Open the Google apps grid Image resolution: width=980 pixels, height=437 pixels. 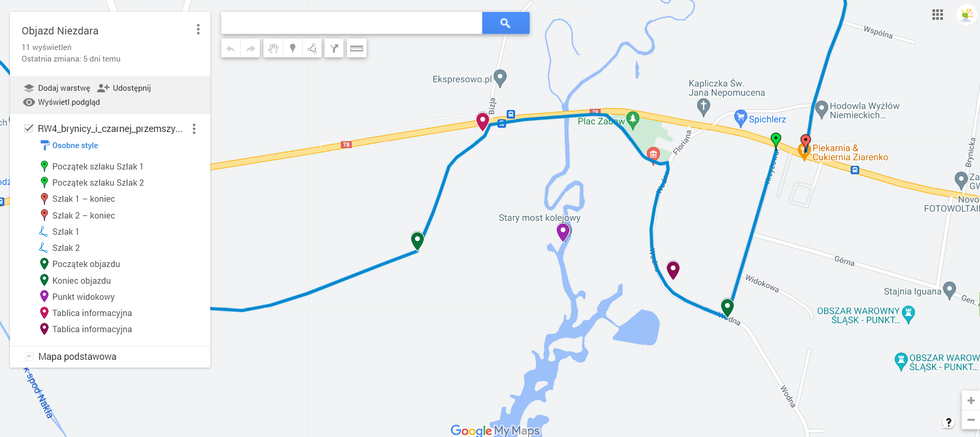click(938, 15)
